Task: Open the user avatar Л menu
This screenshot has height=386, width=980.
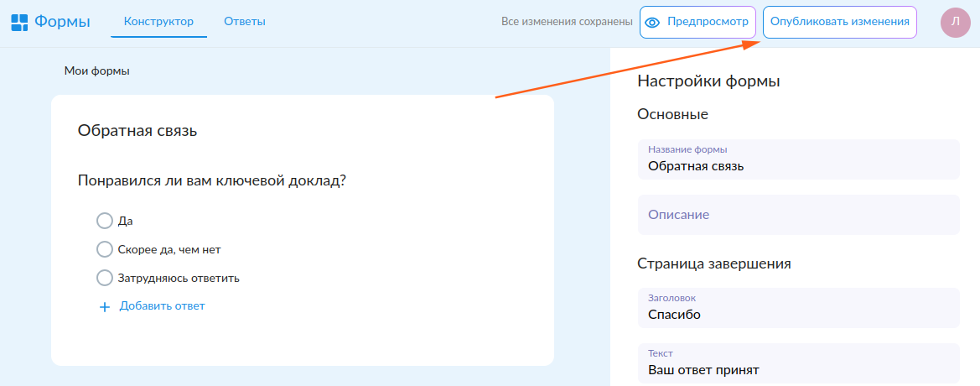Action: pyautogui.click(x=955, y=22)
